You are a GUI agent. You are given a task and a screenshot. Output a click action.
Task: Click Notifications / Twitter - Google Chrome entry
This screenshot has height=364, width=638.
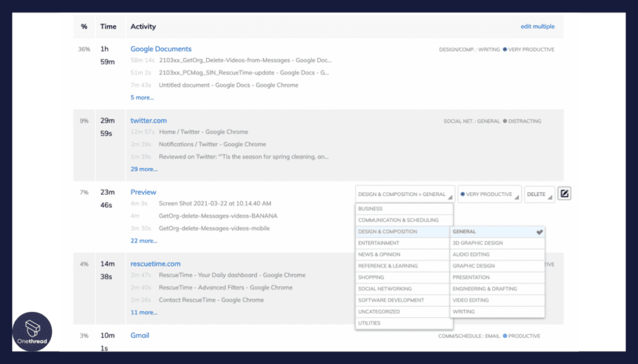(x=212, y=144)
